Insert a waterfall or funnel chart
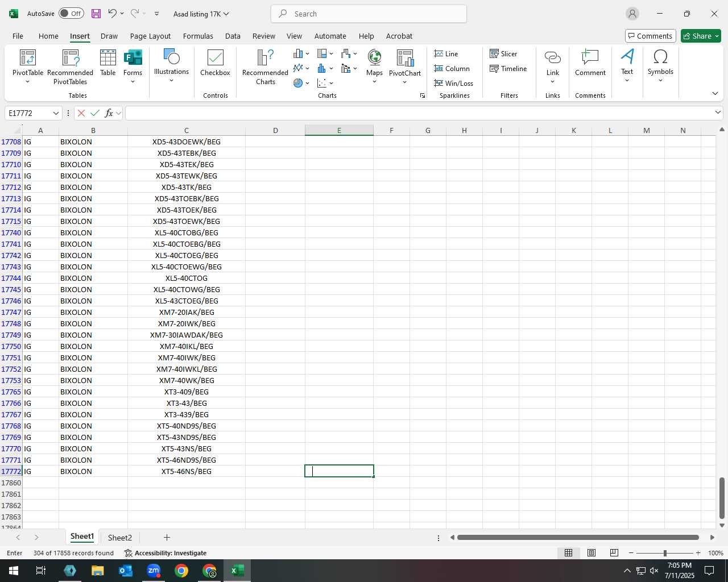This screenshot has width=728, height=582. (349, 53)
